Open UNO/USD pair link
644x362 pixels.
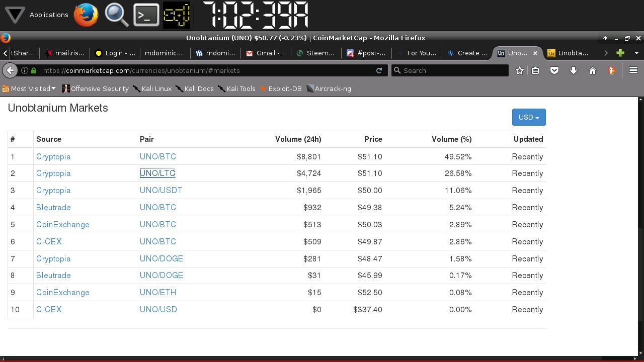pos(158,309)
